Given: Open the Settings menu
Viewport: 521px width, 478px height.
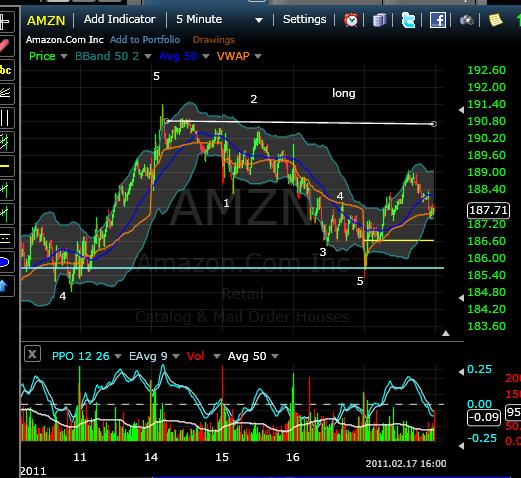Looking at the screenshot, I should [304, 19].
